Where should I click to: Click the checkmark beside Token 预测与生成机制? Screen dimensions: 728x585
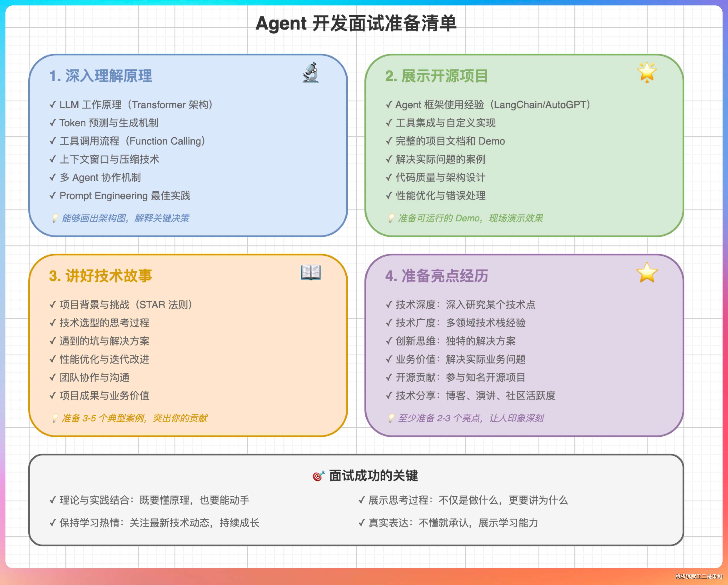tap(52, 123)
